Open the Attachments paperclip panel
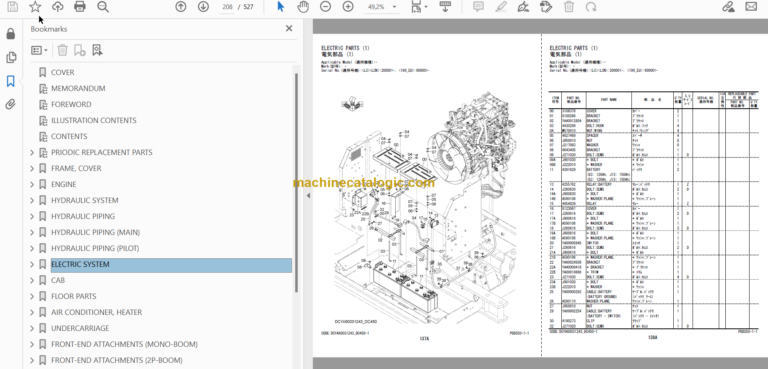The width and height of the screenshot is (768, 369). pos(11,104)
